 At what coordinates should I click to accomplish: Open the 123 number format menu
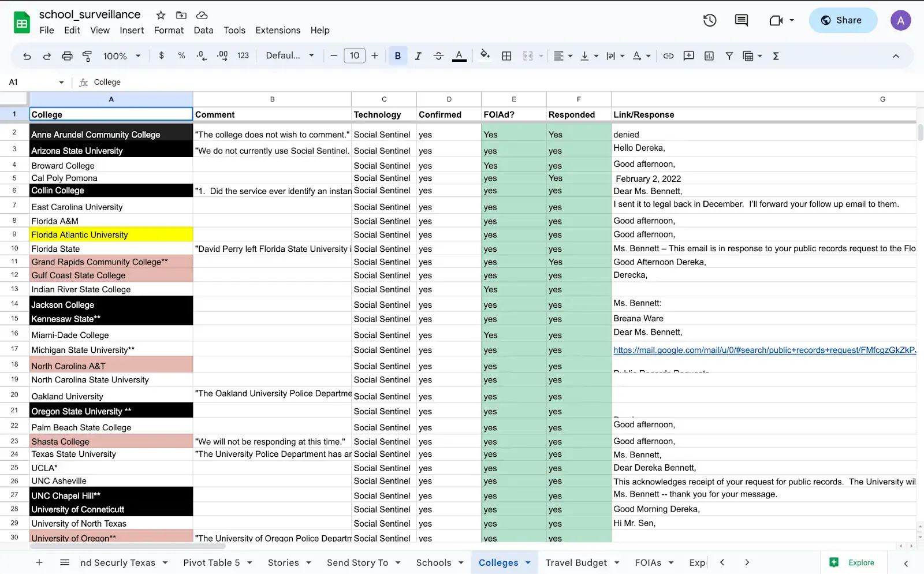coord(243,55)
